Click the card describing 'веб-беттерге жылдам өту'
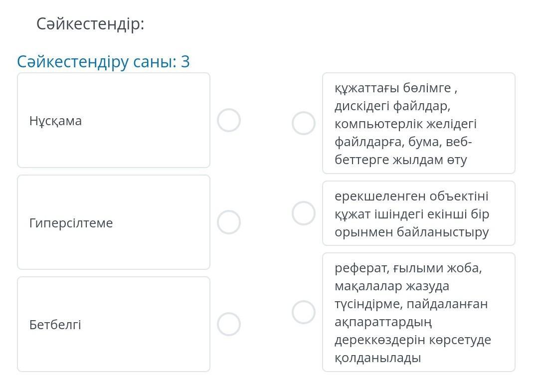 418,123
